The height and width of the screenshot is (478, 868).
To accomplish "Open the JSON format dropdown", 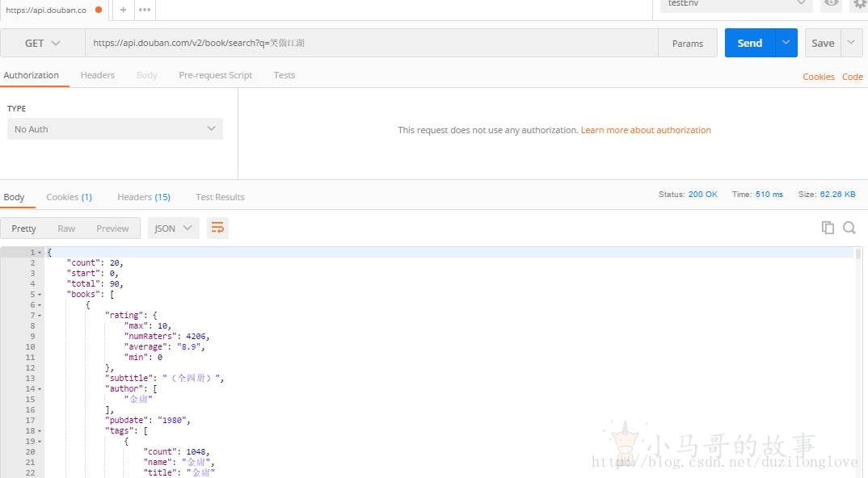I will [x=173, y=228].
